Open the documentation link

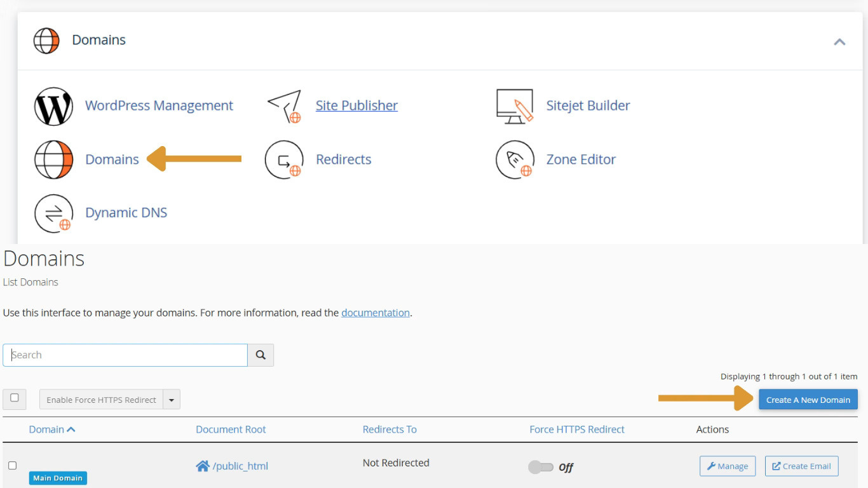(x=376, y=313)
